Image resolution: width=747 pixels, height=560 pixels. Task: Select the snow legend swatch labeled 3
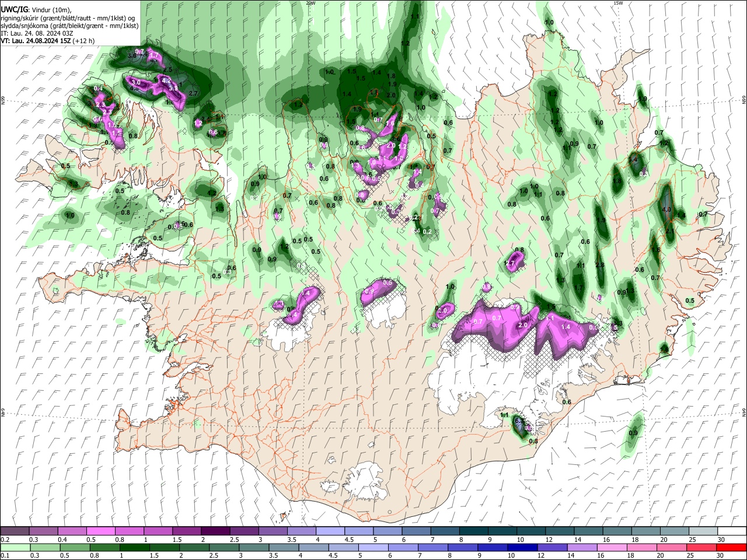click(273, 531)
